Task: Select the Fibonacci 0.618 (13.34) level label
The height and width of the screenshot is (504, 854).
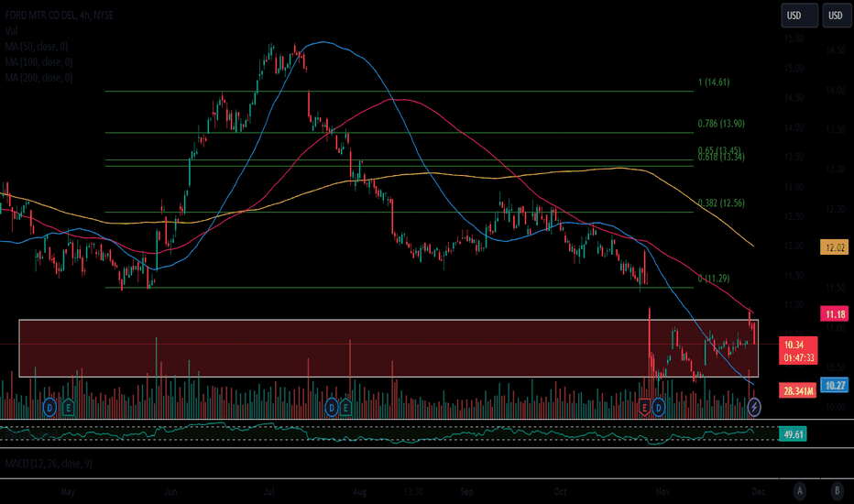Action: click(721, 158)
